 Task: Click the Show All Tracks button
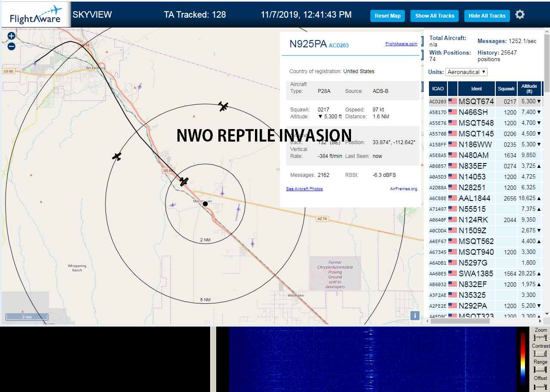pos(435,16)
